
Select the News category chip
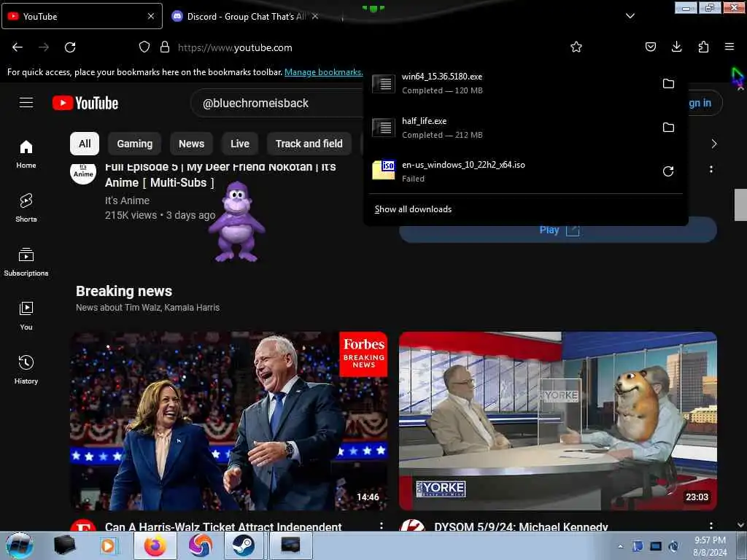point(192,144)
